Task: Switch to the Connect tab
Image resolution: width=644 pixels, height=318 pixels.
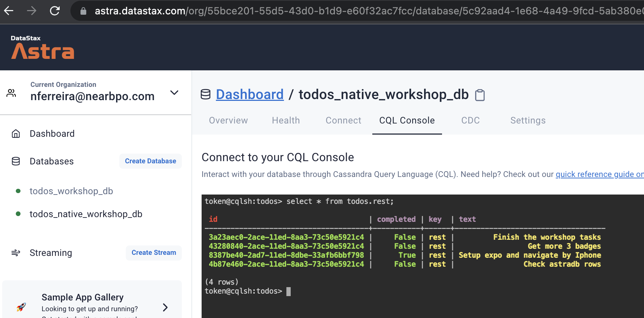Action: pos(343,120)
